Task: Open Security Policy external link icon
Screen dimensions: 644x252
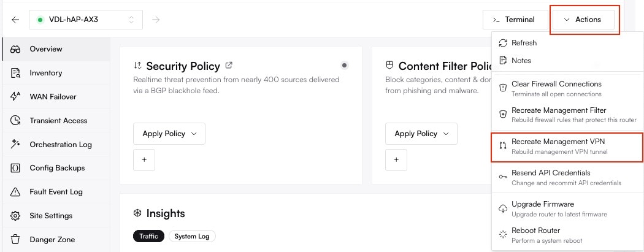Action: [x=229, y=66]
